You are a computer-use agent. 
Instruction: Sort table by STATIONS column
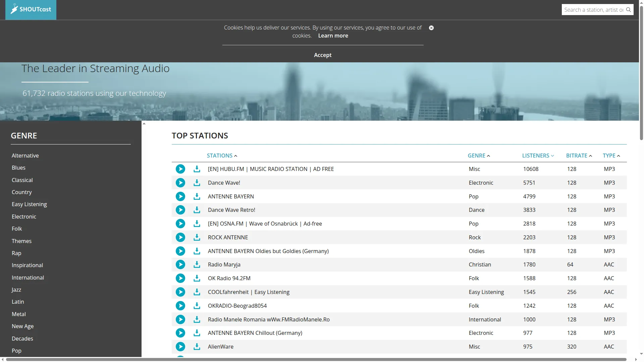[222, 156]
